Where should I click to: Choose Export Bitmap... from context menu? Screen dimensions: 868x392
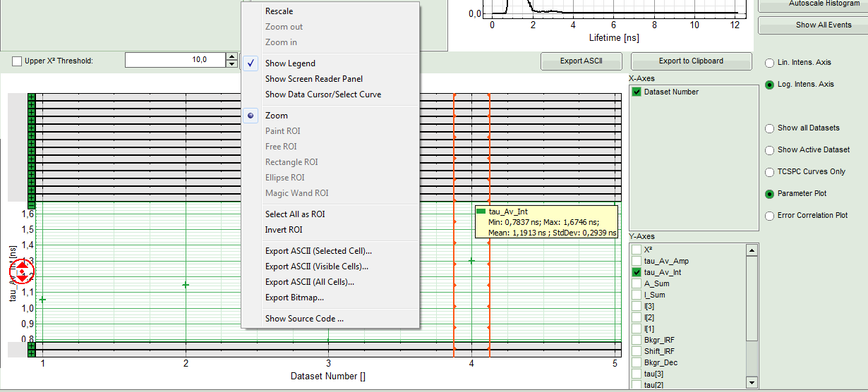294,298
